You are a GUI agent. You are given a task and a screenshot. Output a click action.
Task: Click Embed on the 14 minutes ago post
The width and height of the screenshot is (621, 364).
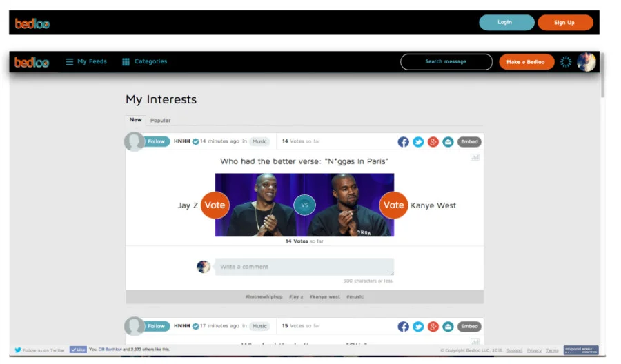pyautogui.click(x=469, y=141)
